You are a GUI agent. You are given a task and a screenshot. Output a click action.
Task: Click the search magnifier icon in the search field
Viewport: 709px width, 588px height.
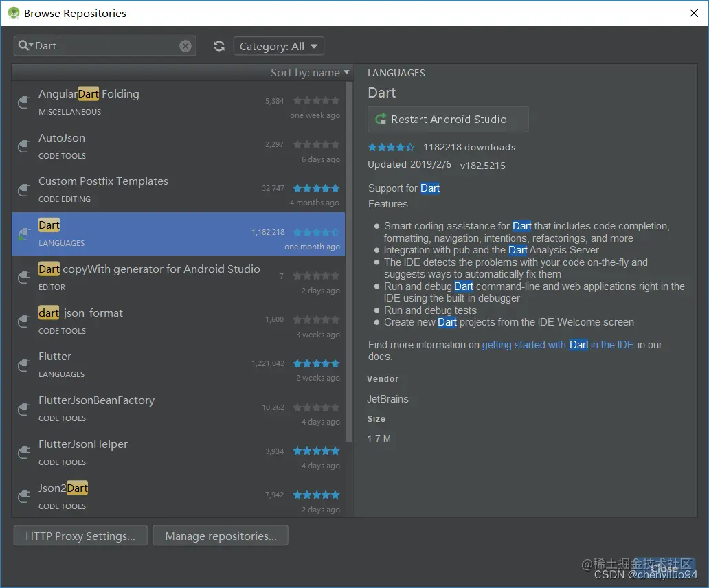pyautogui.click(x=25, y=45)
